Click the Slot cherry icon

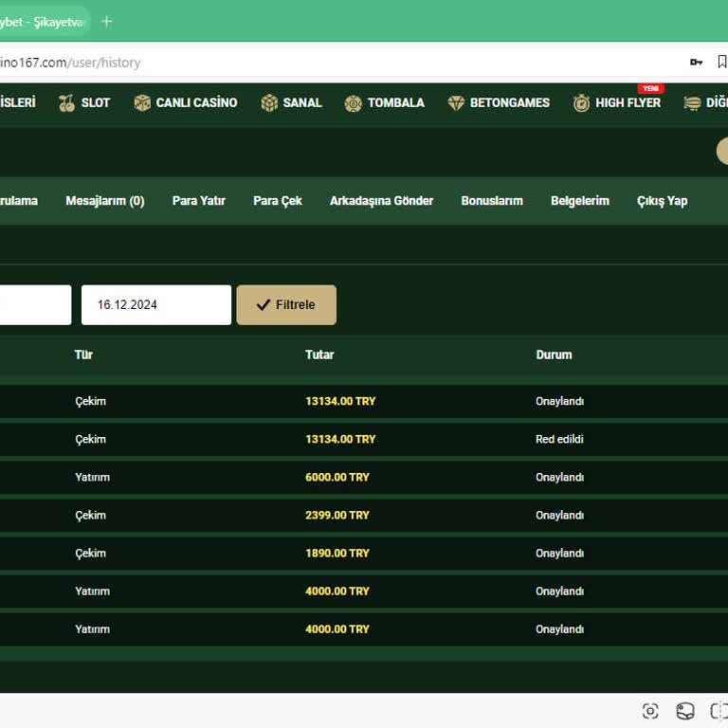[66, 103]
